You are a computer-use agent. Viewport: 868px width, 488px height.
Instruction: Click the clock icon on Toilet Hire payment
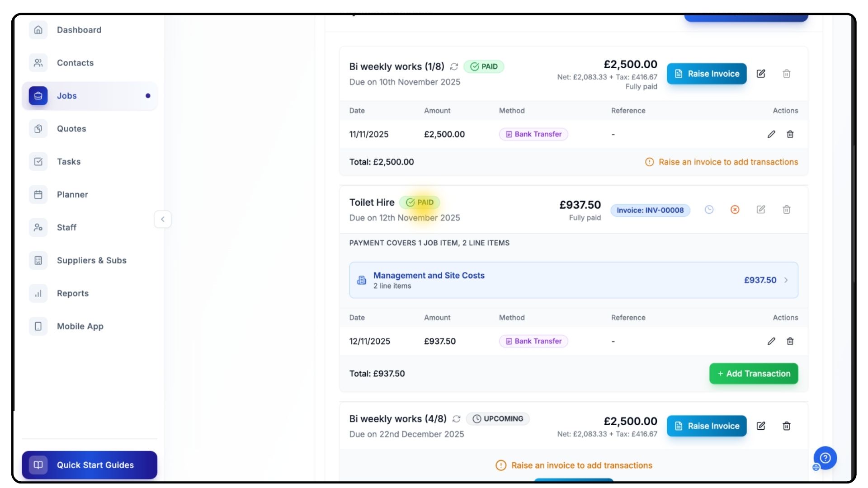pyautogui.click(x=709, y=210)
